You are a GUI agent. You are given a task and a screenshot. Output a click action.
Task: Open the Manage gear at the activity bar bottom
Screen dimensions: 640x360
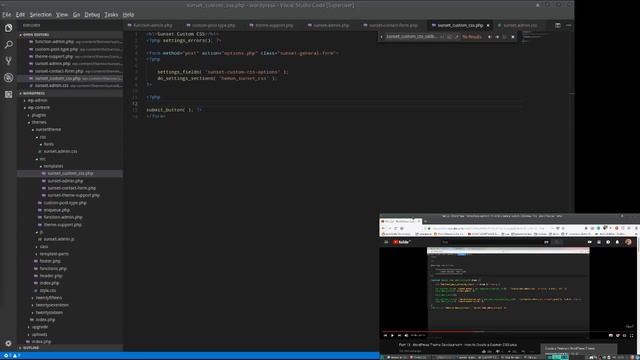coord(9,343)
